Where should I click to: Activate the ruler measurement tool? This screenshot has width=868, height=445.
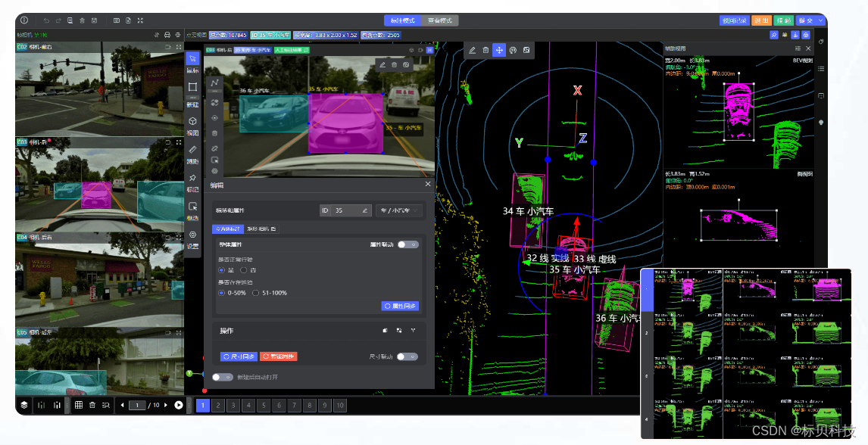(x=192, y=149)
